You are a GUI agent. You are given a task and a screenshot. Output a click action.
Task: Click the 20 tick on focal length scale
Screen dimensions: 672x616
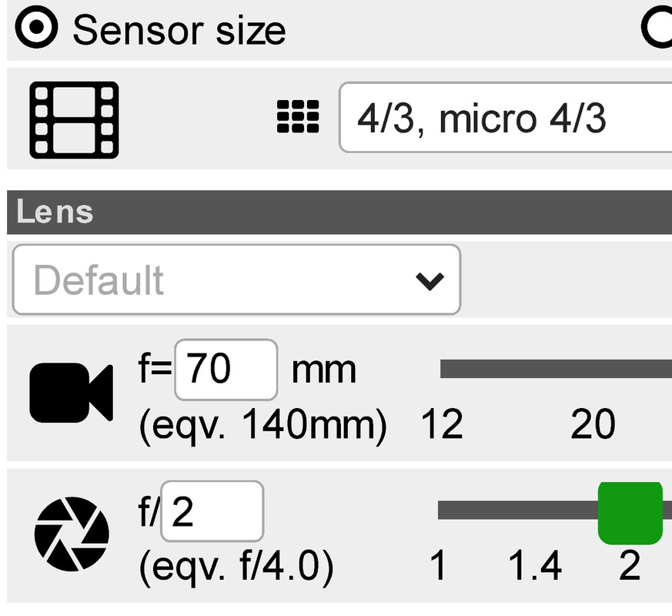click(x=593, y=424)
